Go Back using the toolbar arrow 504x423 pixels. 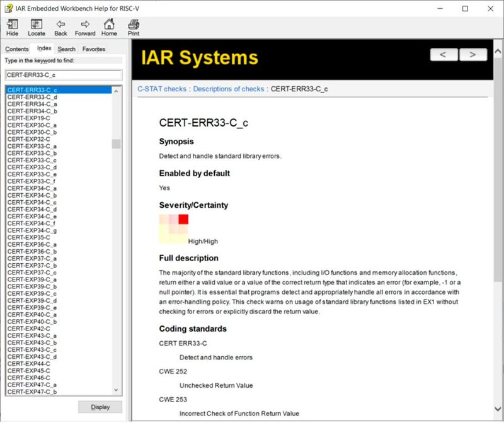click(60, 27)
